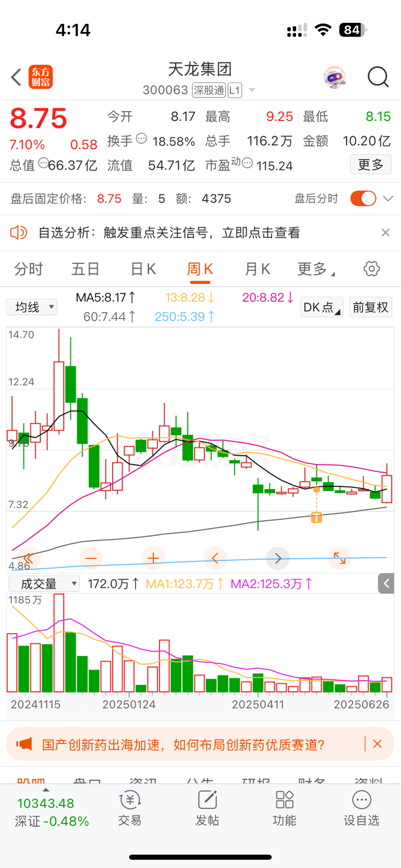Tap the 总值 info icon
The image size is (401, 868).
pyautogui.click(x=43, y=163)
